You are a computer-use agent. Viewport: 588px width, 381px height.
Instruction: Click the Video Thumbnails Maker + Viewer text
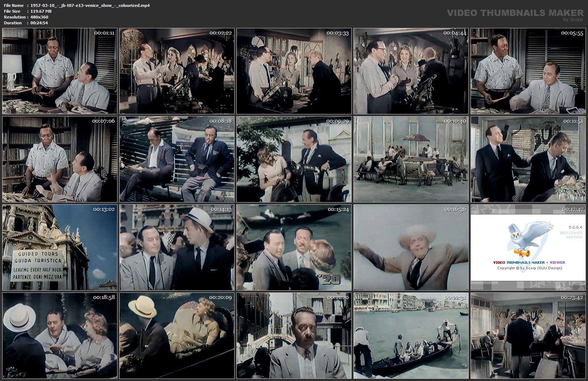point(529,262)
